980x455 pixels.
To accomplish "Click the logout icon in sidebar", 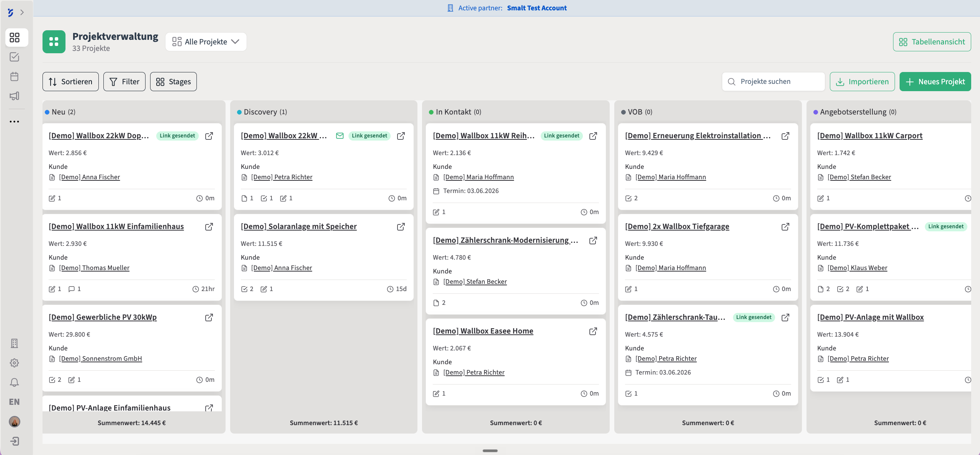I will click(x=15, y=441).
